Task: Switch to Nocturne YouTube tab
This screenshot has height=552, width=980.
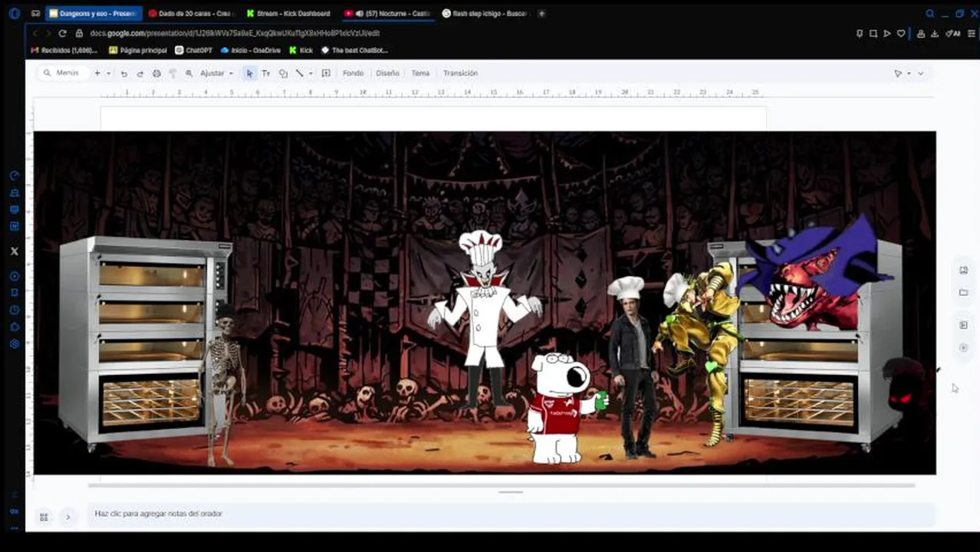Action: (x=388, y=14)
